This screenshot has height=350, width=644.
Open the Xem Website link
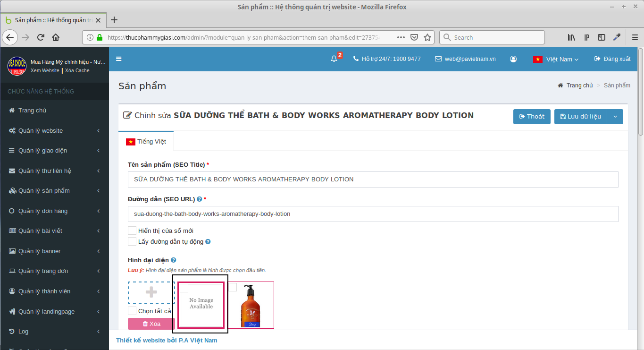tap(45, 70)
